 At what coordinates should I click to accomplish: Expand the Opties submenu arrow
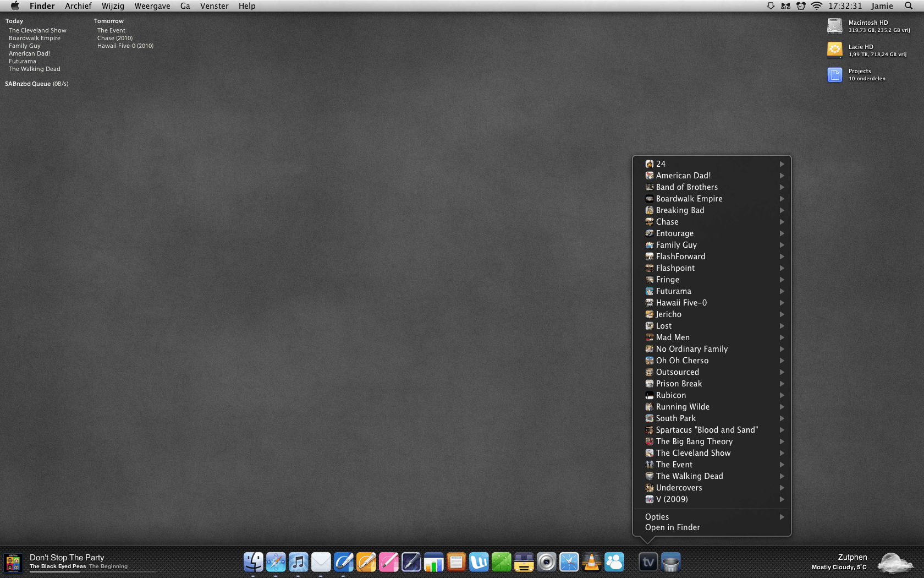pyautogui.click(x=782, y=517)
